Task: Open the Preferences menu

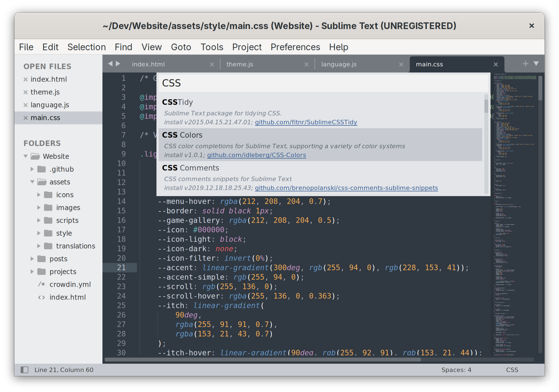Action: click(x=295, y=47)
